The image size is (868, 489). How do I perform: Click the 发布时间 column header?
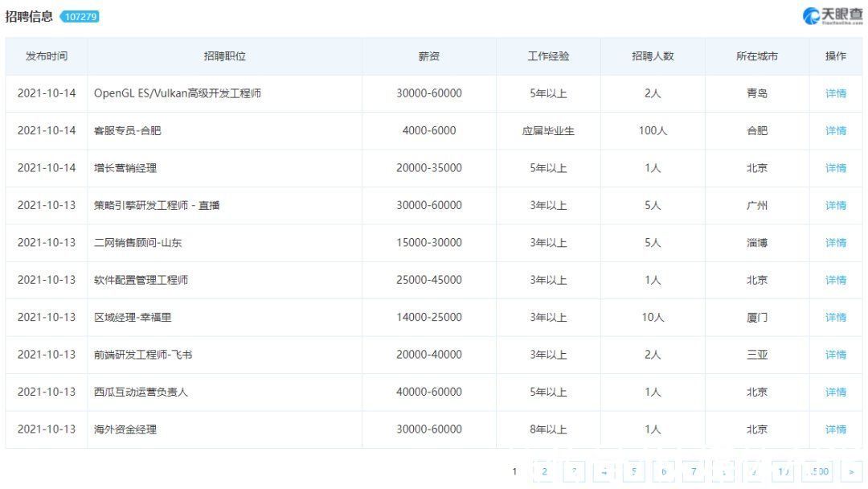(47, 56)
